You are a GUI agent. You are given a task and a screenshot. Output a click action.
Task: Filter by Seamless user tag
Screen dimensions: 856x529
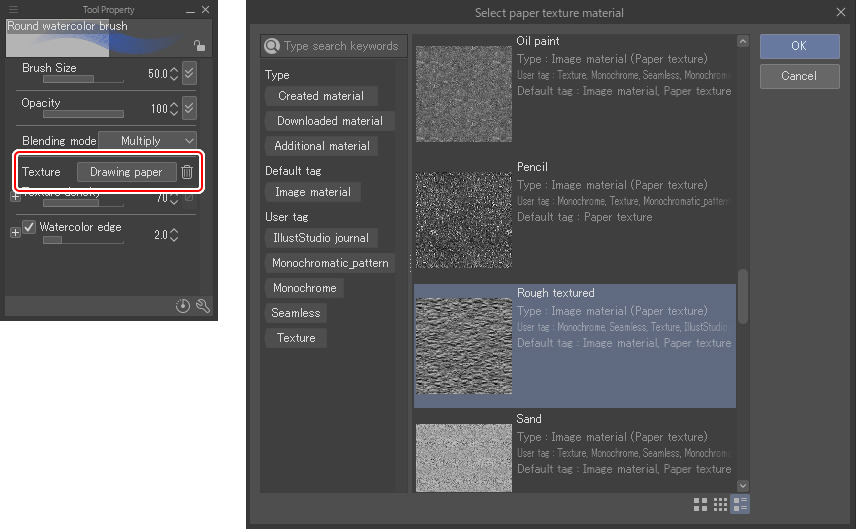point(295,313)
